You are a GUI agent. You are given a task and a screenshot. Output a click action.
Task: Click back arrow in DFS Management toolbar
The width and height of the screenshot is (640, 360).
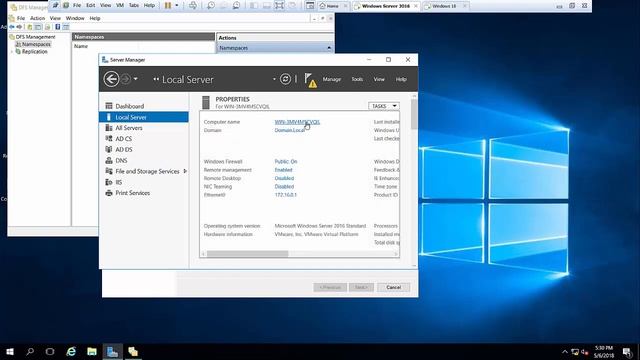[12, 27]
